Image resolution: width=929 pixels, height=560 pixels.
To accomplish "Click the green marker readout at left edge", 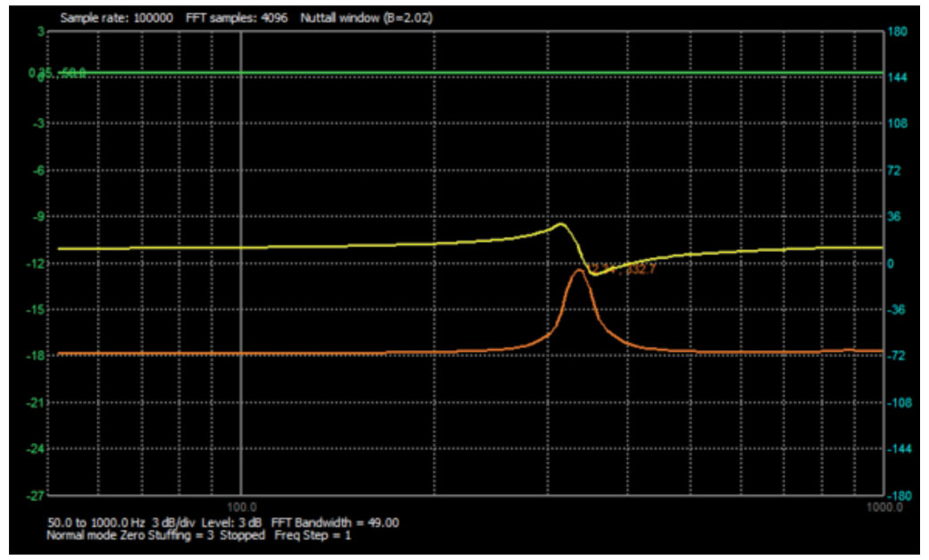I will (57, 73).
